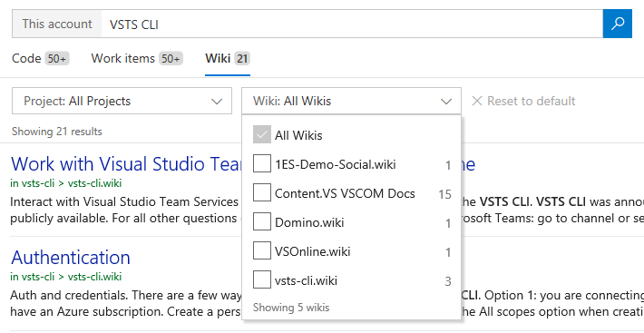Collapse the Wiki: All Wikis dropdown

coord(352,101)
